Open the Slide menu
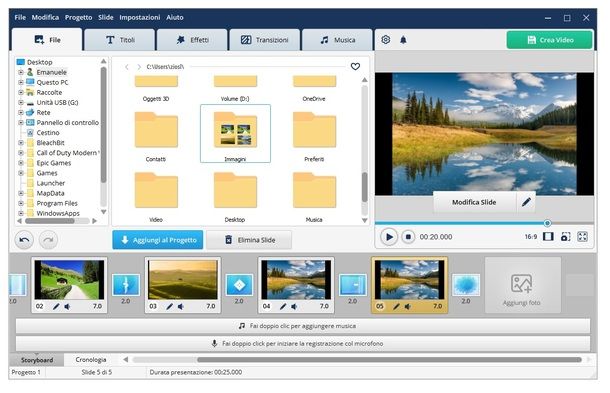The height and width of the screenshot is (393, 610). [105, 18]
